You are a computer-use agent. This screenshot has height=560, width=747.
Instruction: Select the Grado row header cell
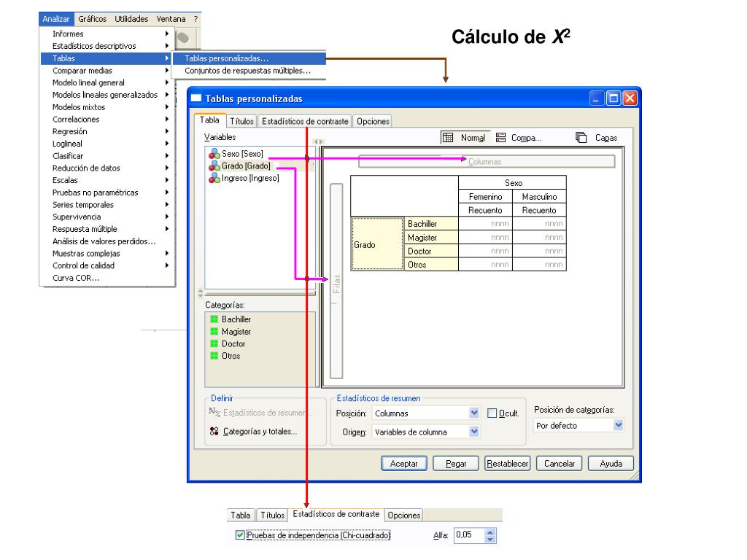[x=377, y=244]
